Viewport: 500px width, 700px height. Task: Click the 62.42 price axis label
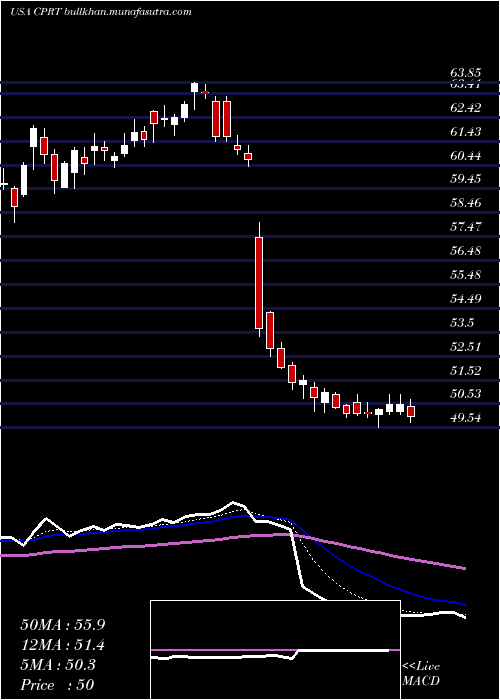(x=465, y=108)
